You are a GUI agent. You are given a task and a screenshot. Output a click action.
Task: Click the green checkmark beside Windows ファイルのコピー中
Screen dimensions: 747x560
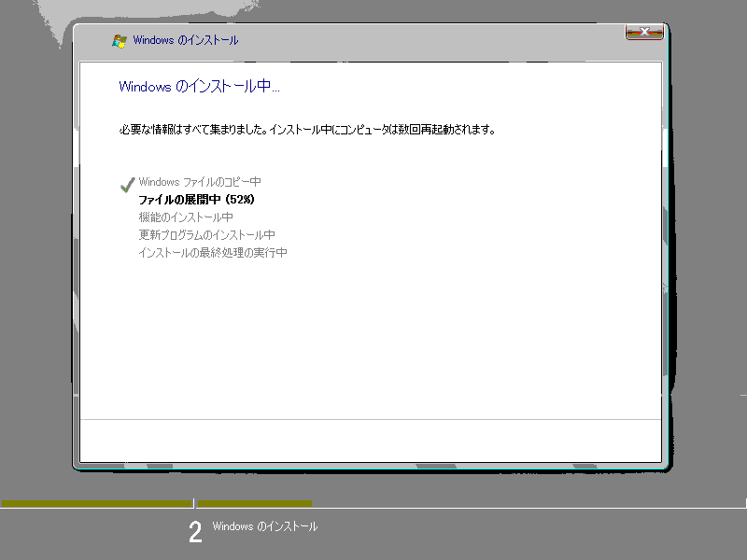point(127,185)
